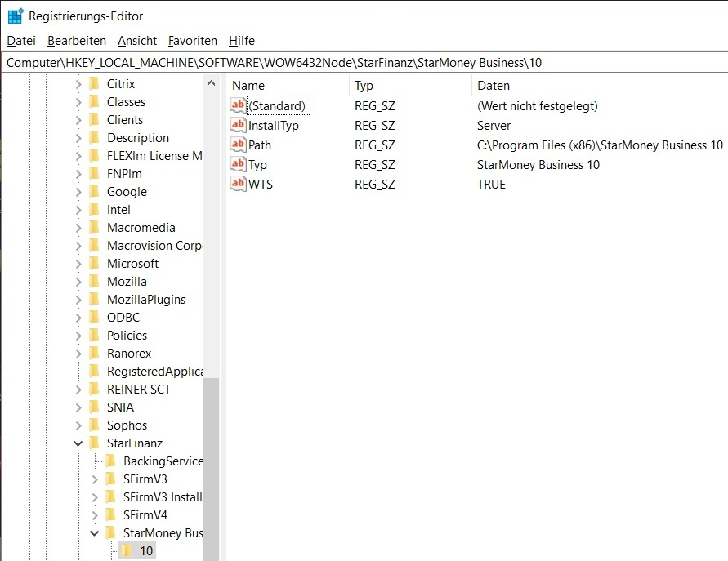The height and width of the screenshot is (561, 728).
Task: Collapse the StarFinanz key
Action: click(78, 443)
